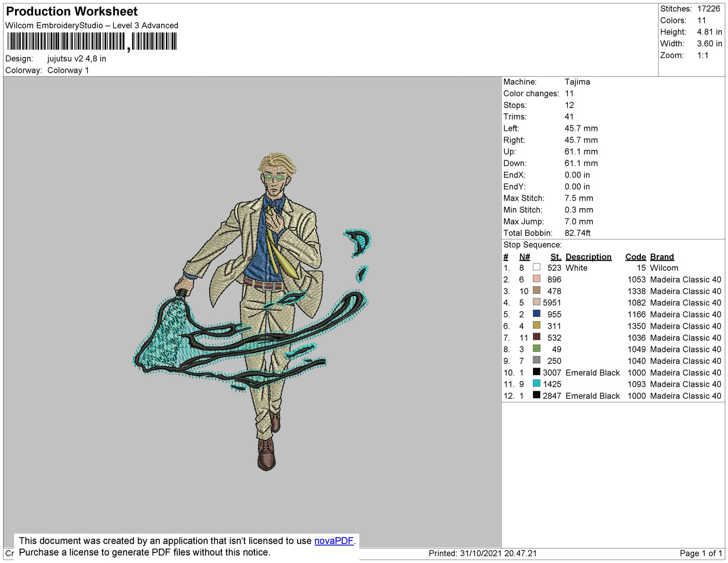Click the St. column header
The width and height of the screenshot is (728, 563).
pos(556,257)
